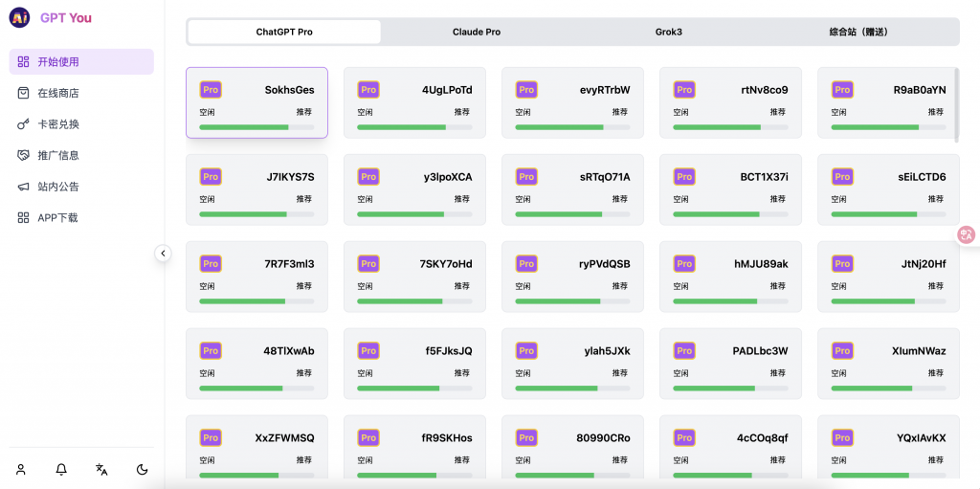Open 在线商店 in the sidebar
This screenshot has width=980, height=489.
(x=81, y=93)
